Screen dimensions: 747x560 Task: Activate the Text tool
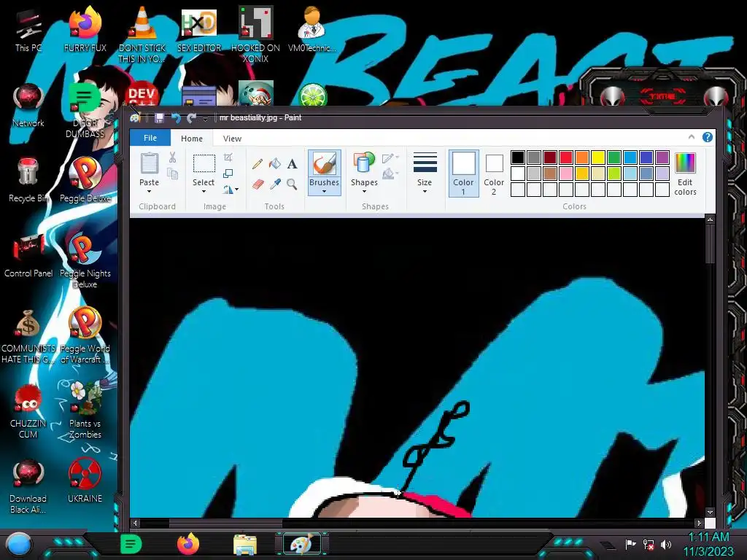(x=292, y=164)
